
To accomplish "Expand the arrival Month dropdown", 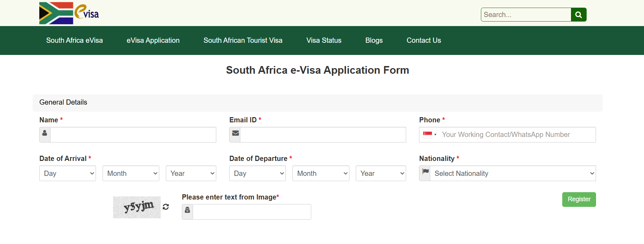I will [131, 173].
